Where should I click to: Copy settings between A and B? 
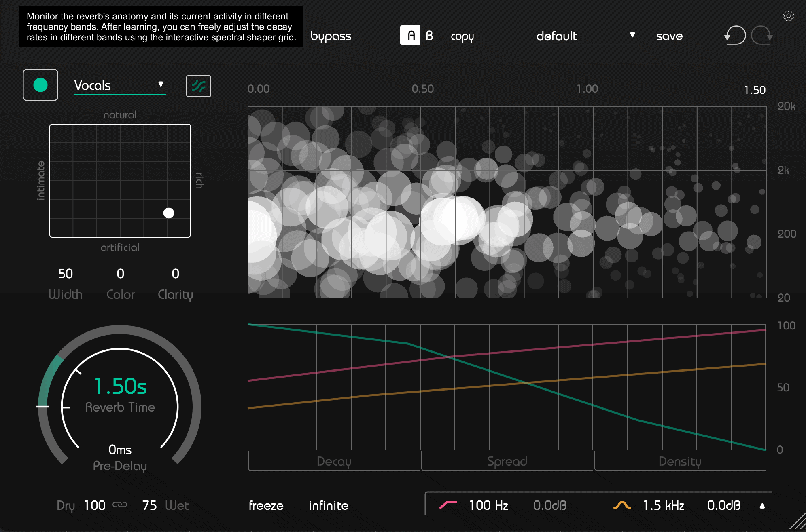(462, 36)
